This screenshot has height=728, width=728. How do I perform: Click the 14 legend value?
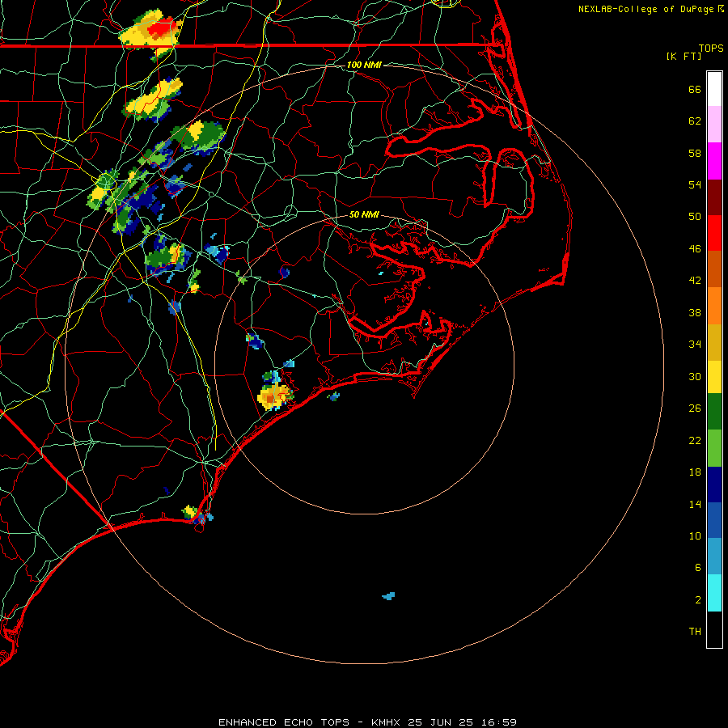pyautogui.click(x=695, y=504)
